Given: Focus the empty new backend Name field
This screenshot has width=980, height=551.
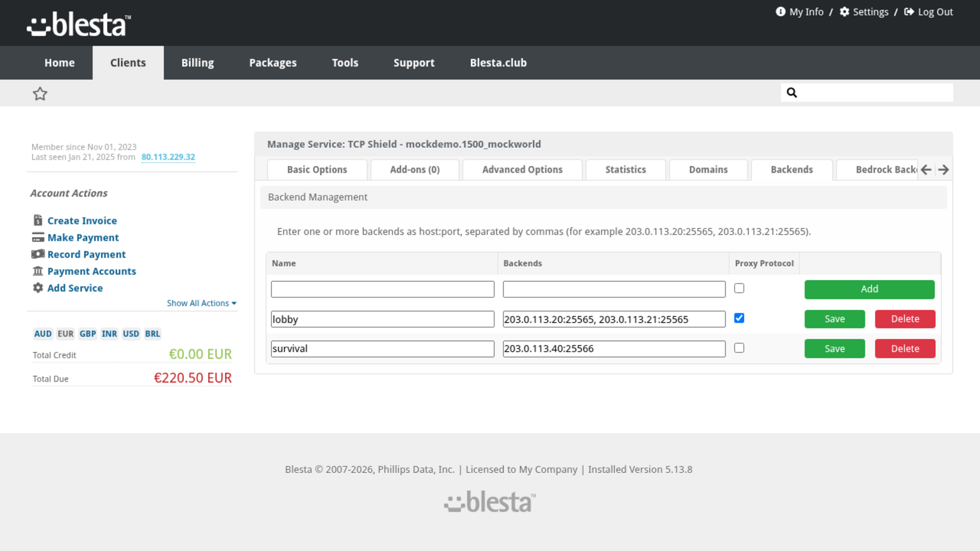Looking at the screenshot, I should (382, 289).
